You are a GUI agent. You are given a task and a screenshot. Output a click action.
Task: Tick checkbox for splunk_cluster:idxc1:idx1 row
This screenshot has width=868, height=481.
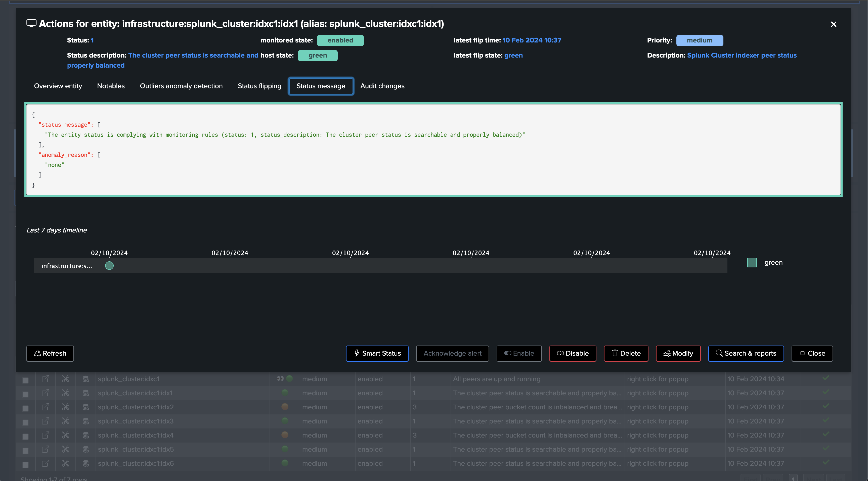point(25,394)
